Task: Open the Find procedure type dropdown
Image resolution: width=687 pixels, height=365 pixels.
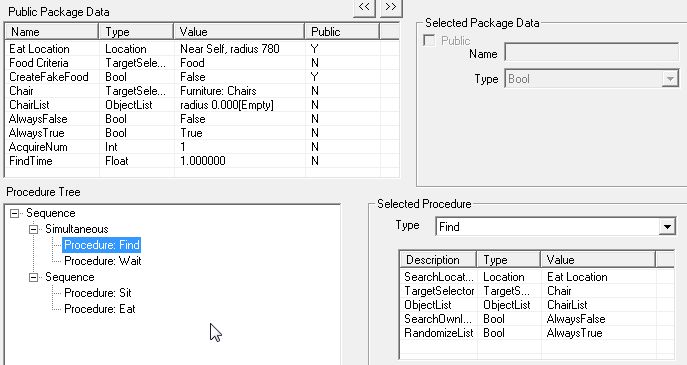Action: (x=667, y=227)
